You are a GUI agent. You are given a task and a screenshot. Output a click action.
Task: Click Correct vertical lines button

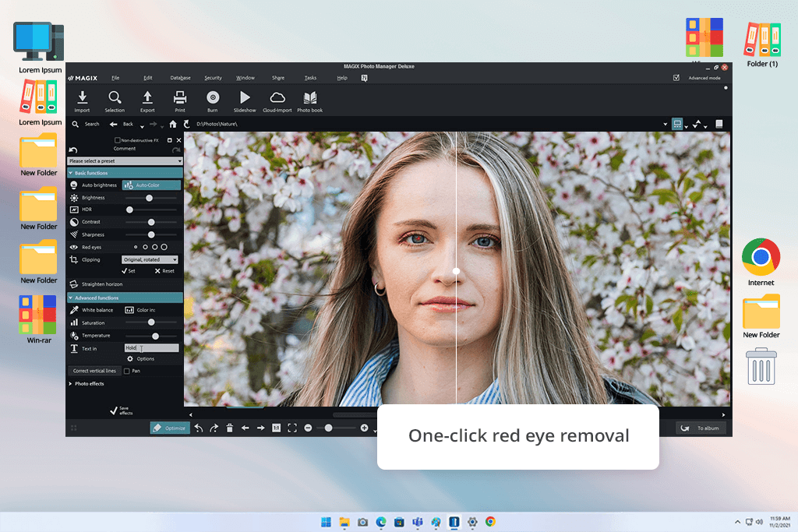(94, 371)
